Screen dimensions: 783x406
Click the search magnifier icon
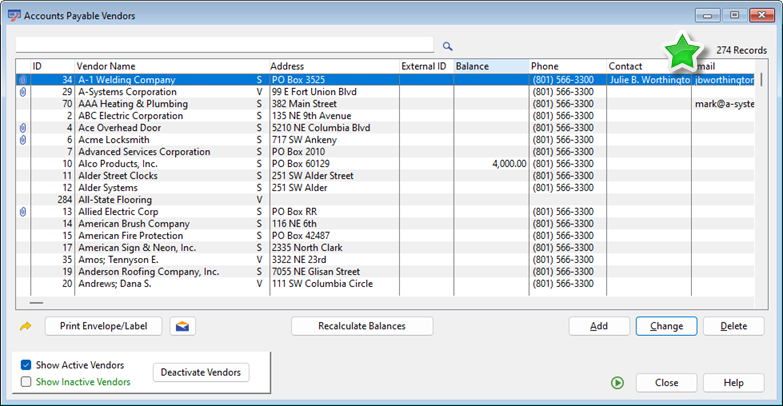pos(448,46)
